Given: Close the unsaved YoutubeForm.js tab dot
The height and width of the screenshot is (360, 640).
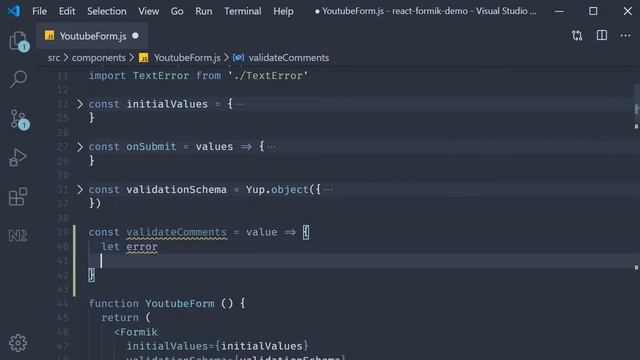Looking at the screenshot, I should (136, 36).
